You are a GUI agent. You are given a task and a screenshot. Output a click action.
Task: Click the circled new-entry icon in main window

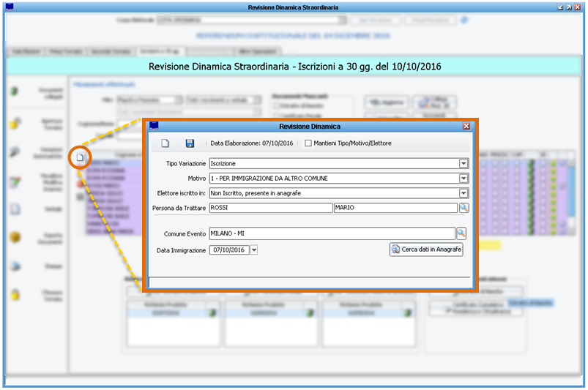(81, 157)
